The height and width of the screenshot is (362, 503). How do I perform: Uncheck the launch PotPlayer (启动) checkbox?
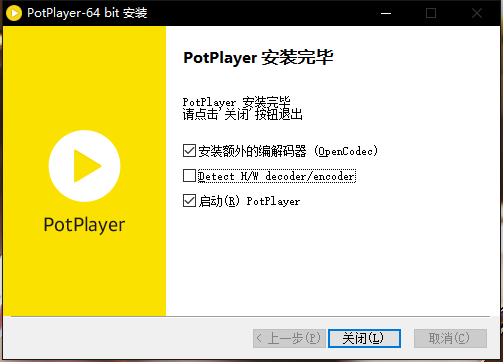point(189,201)
